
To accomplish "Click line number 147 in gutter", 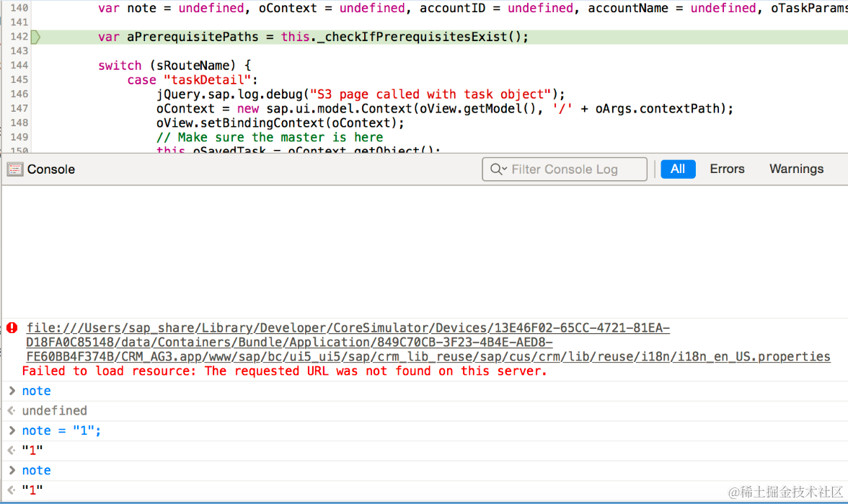I will 19,109.
